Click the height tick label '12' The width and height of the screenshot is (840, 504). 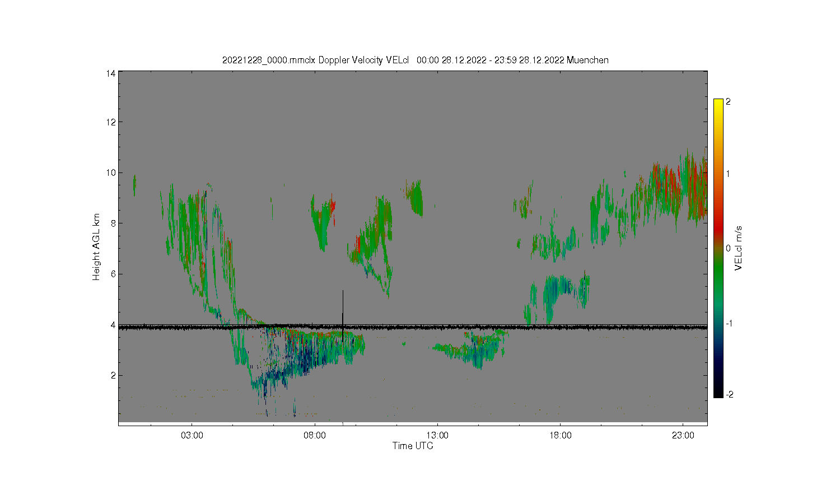pos(111,122)
